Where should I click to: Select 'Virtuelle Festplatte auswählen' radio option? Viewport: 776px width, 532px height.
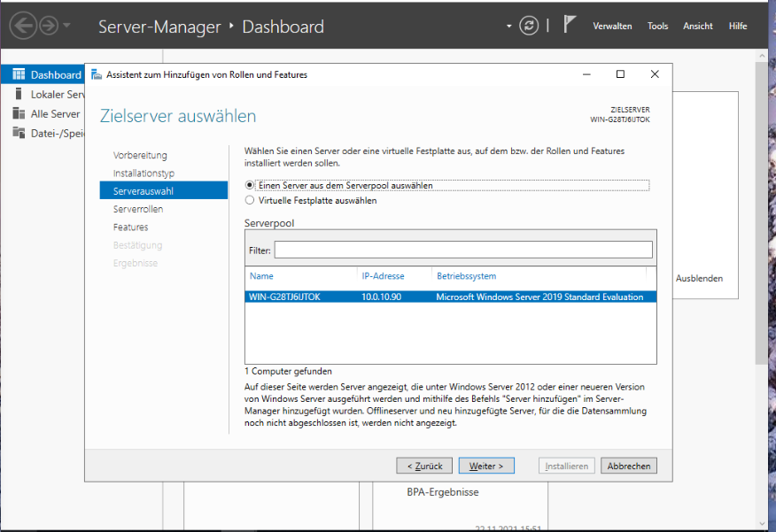coord(250,201)
